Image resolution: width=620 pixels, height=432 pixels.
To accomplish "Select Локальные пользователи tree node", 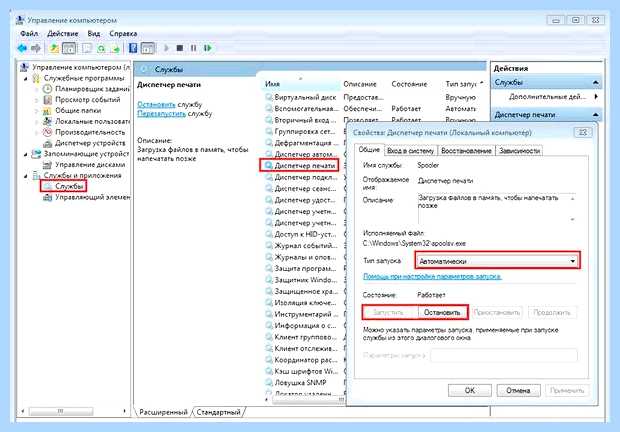I will pos(92,121).
